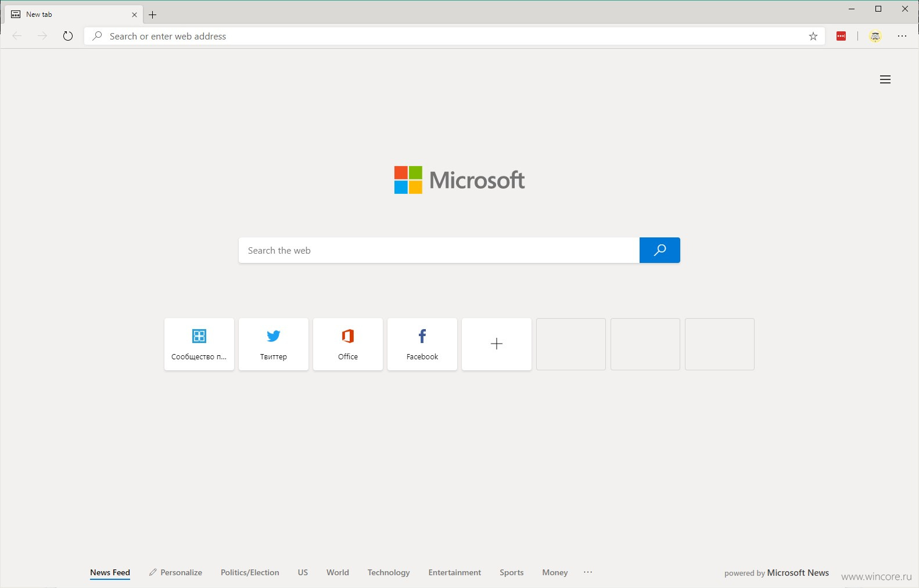Open the page layout hamburger menu
The image size is (919, 588).
pos(885,80)
